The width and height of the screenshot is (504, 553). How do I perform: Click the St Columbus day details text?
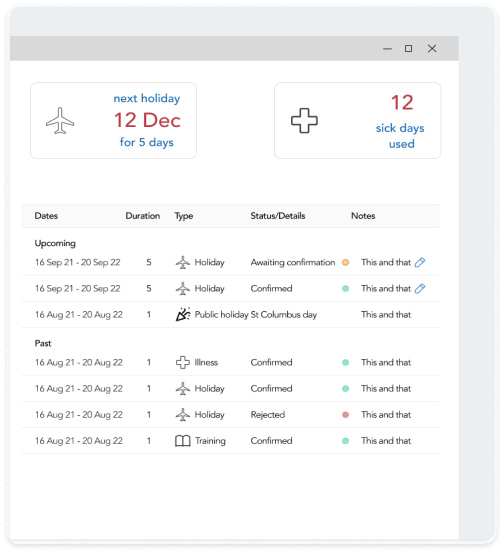click(x=284, y=315)
